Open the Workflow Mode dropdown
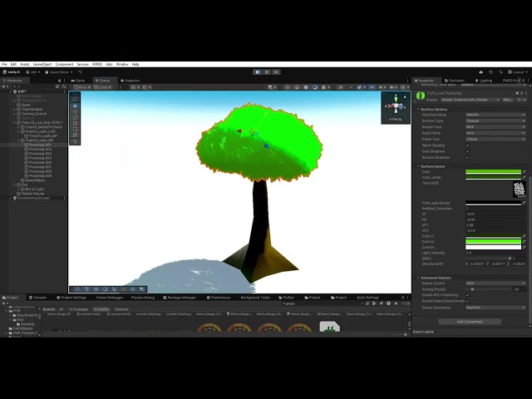 495,115
